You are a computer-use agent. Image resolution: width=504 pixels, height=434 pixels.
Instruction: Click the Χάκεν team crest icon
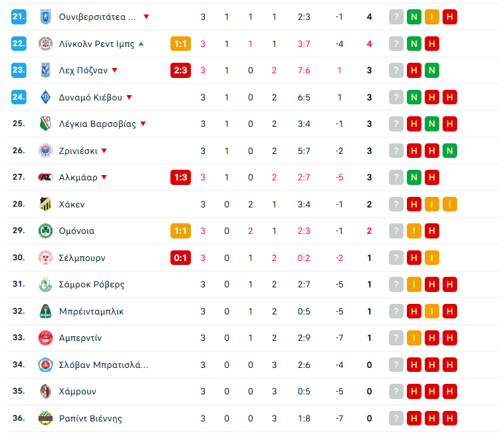click(x=45, y=204)
